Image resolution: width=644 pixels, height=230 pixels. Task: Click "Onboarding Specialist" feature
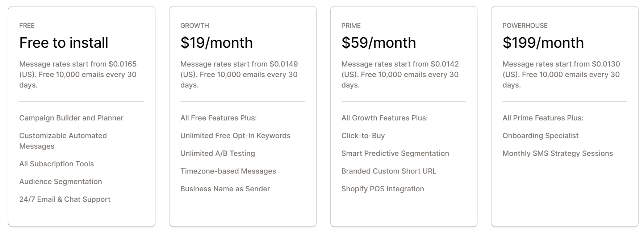click(540, 136)
